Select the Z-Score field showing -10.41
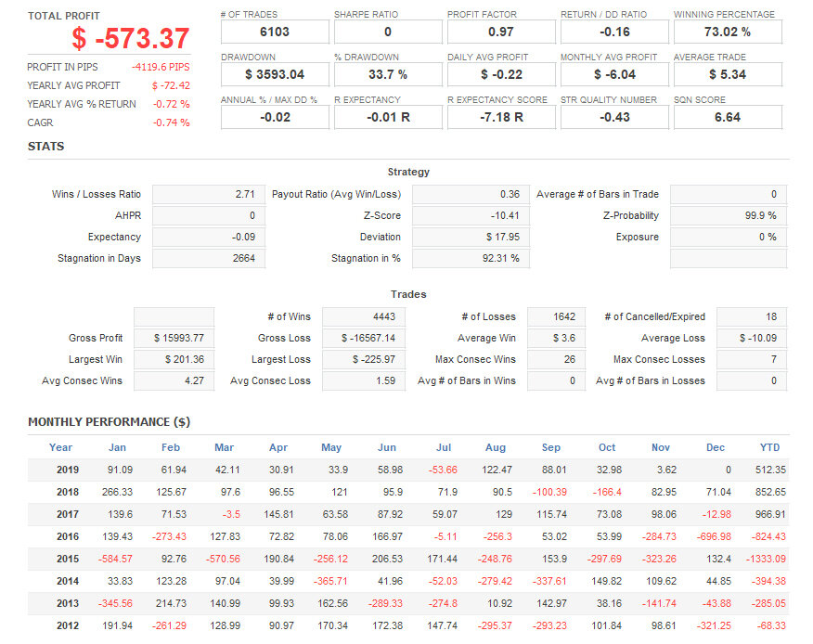 (x=471, y=215)
